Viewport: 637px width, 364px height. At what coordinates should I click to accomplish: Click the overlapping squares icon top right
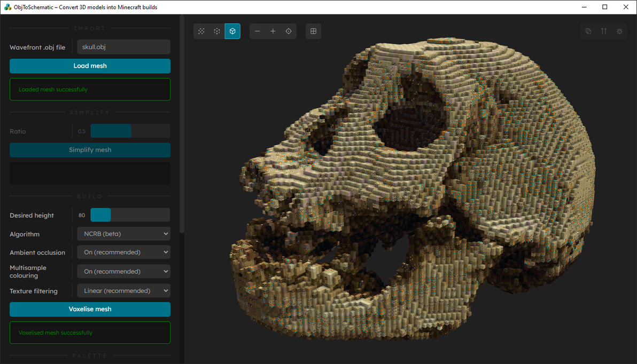tap(588, 31)
